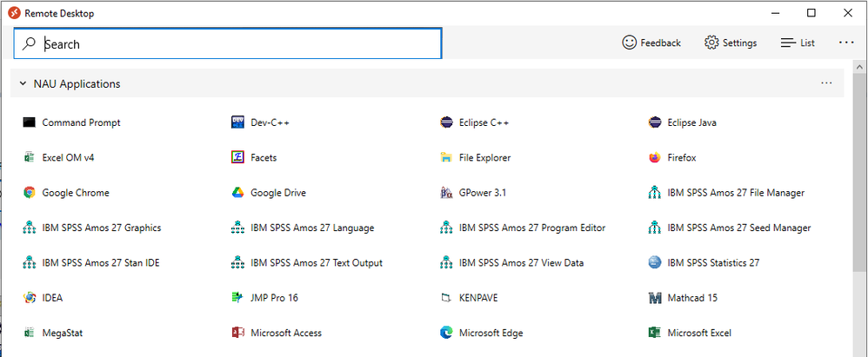Open Settings
The image size is (868, 357).
[x=731, y=43]
